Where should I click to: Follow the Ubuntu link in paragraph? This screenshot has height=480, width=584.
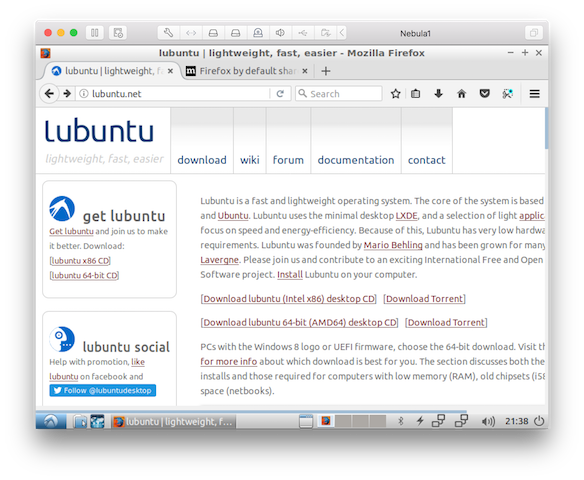click(233, 216)
